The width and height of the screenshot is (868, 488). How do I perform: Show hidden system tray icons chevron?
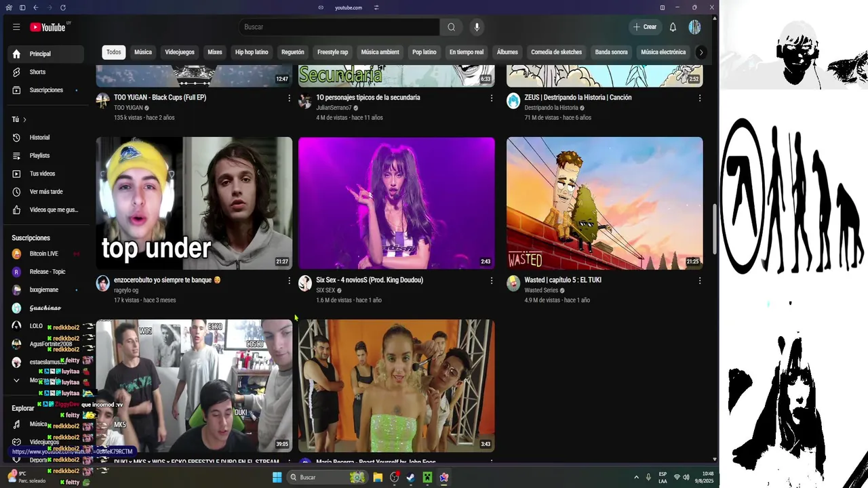point(636,477)
